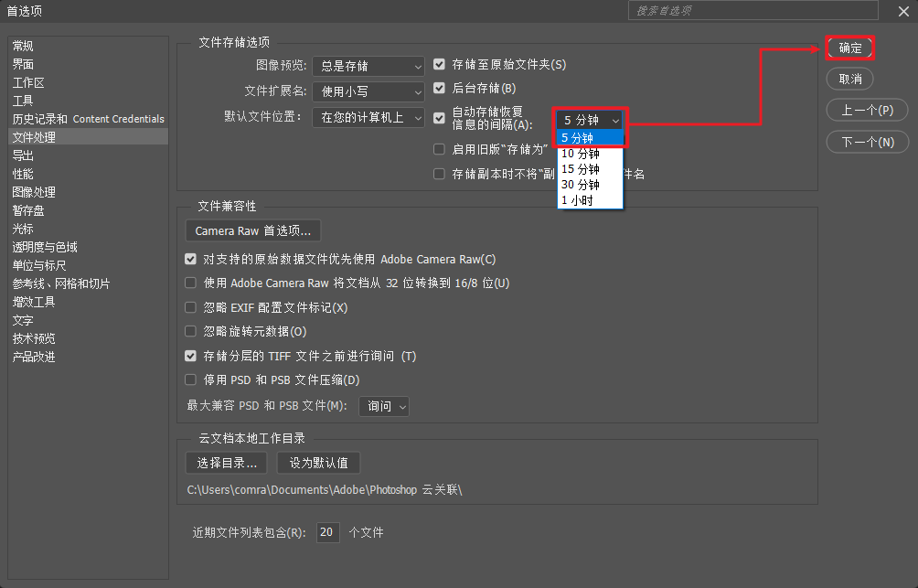Go to previous page with 上一个(P)
918x588 pixels.
867,110
